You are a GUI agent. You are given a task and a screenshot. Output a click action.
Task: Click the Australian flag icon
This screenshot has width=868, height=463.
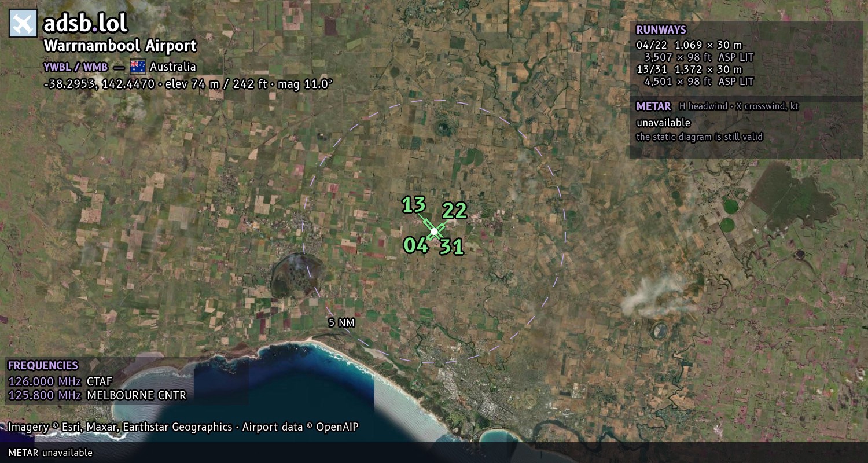coord(138,67)
